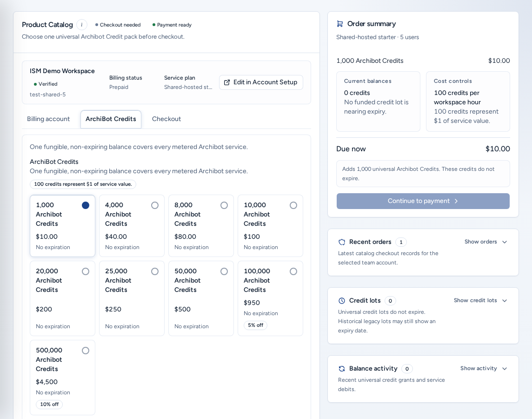Click the Current balances card
The width and height of the screenshot is (532, 419).
[378, 101]
